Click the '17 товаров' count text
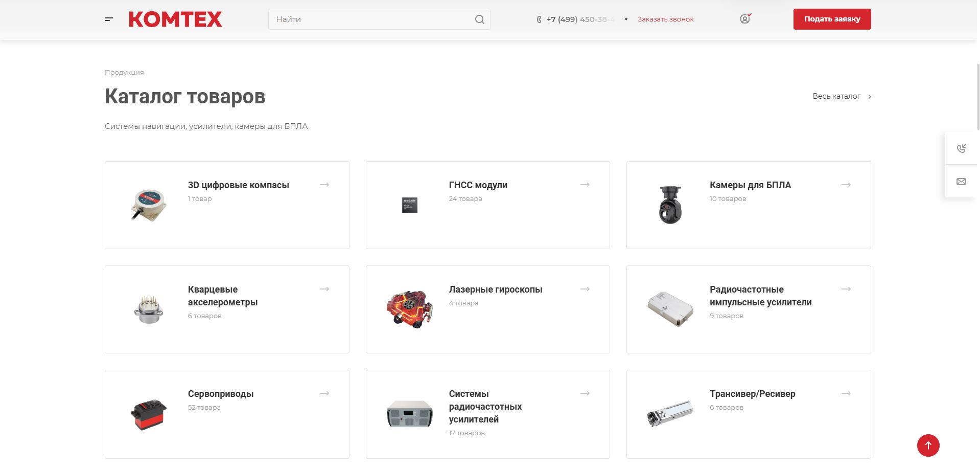The width and height of the screenshot is (980, 468). coord(467,433)
